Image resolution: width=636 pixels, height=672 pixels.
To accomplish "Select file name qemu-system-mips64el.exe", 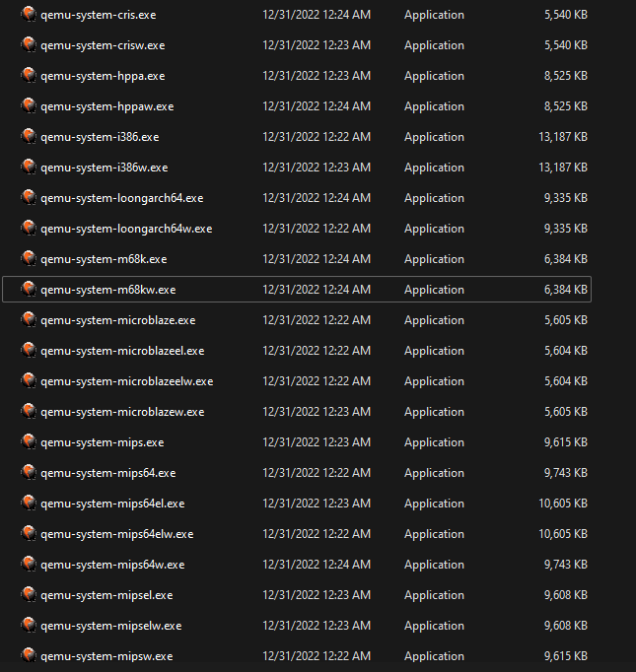I will 112,504.
